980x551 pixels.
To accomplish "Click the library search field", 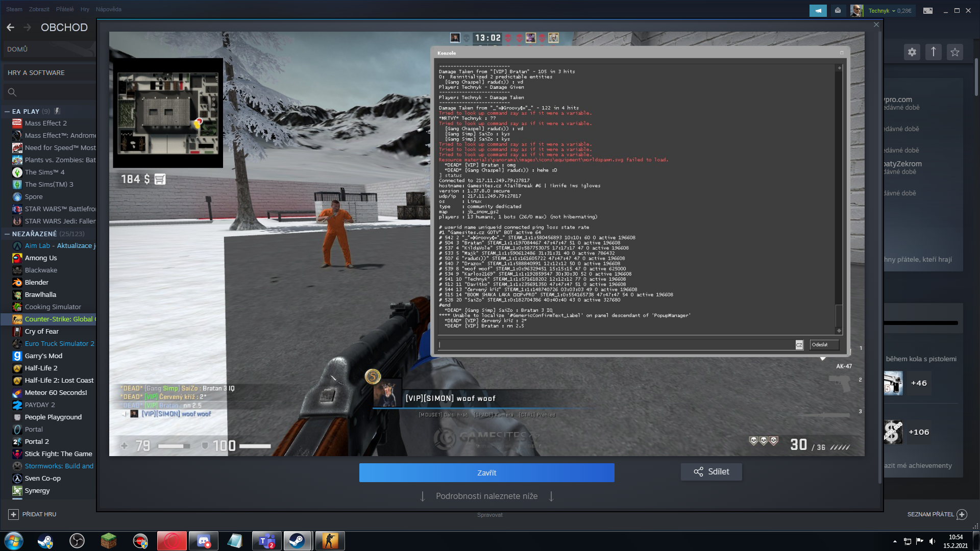I will 51,92.
